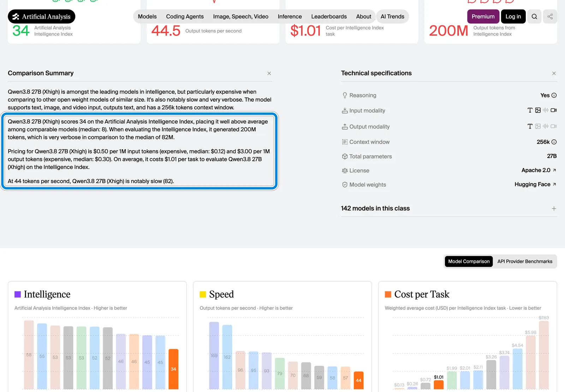Click the Log in button

[513, 17]
